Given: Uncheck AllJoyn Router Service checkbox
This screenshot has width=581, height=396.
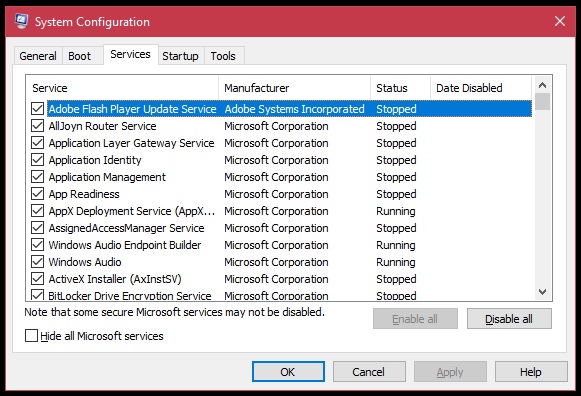Looking at the screenshot, I should 37,126.
